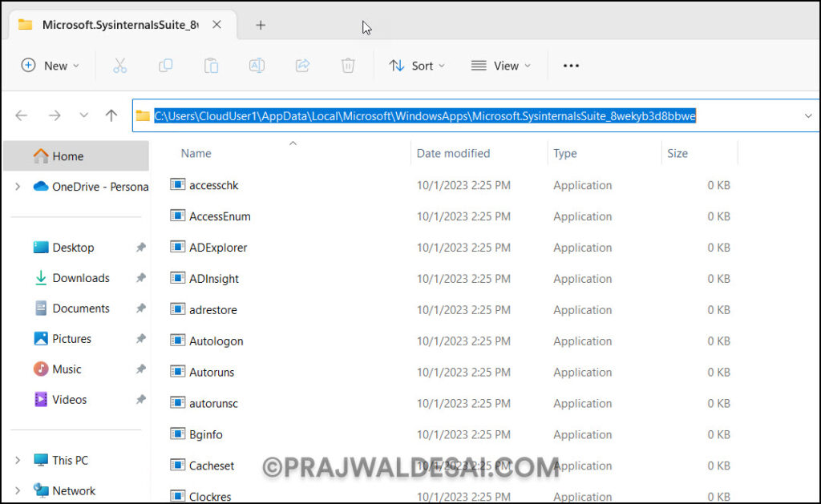
Task: Click date modified of AccessEnum row
Action: tap(463, 216)
